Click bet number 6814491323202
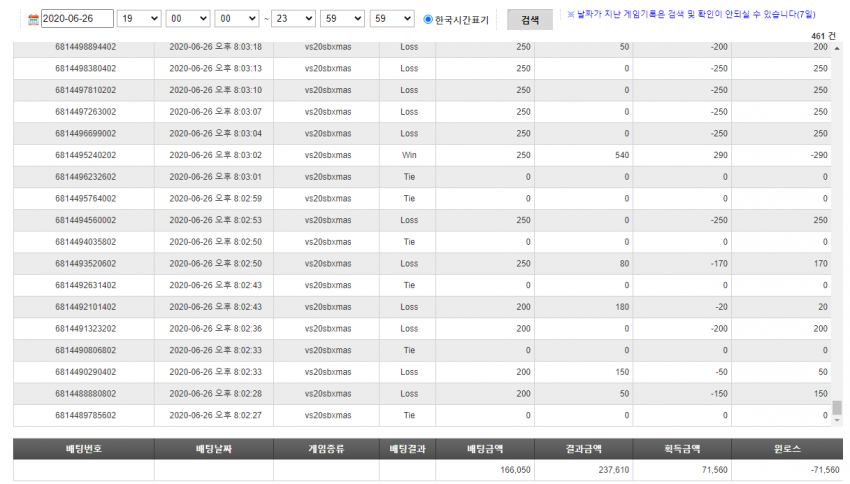This screenshot has height=484, width=850. [86, 329]
